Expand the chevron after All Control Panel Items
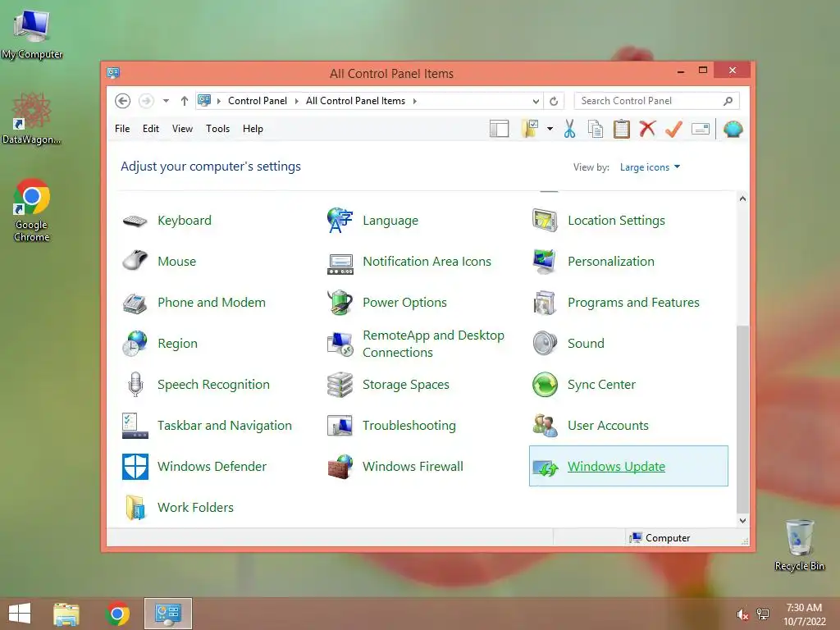 414,101
